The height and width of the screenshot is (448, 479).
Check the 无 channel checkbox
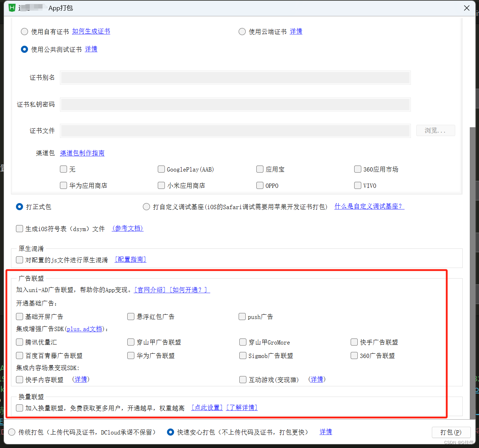tap(63, 169)
